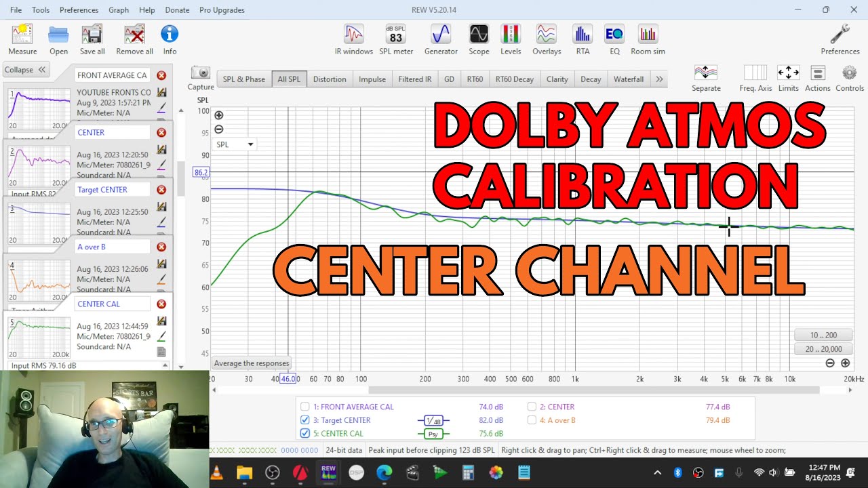Enable the 2: CENTER trace
The width and height of the screenshot is (868, 488).
click(x=532, y=407)
